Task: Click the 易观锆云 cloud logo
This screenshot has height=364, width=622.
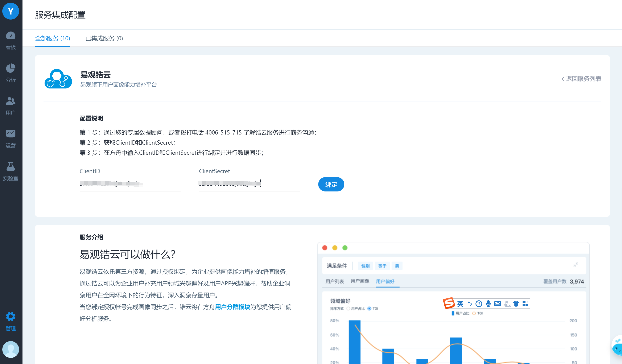Action: (58, 79)
